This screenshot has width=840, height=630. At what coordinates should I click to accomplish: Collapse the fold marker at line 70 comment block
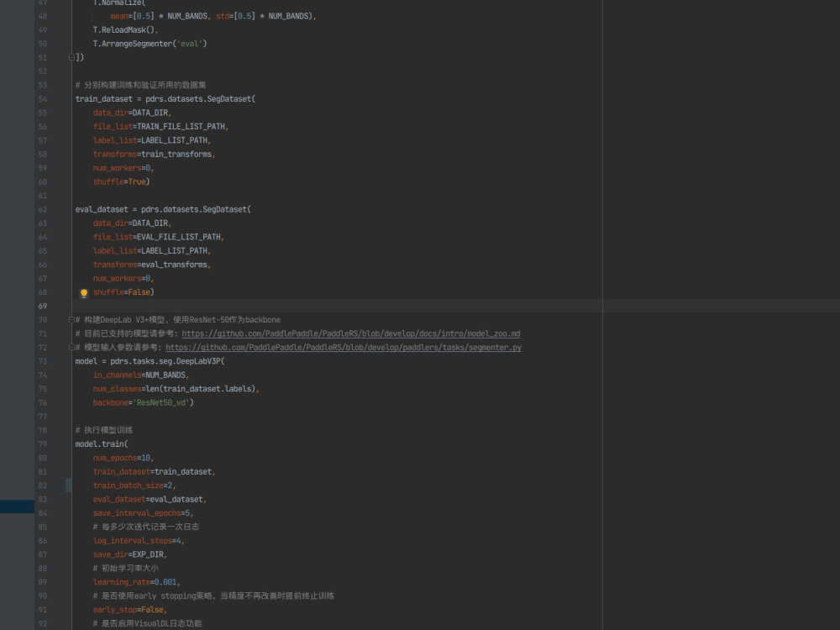click(71, 320)
